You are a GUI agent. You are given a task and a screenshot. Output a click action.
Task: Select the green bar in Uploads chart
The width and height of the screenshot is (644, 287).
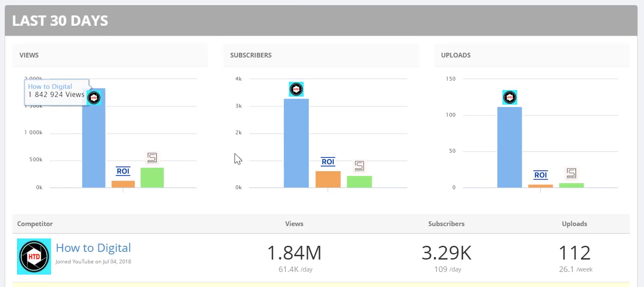pos(572,185)
